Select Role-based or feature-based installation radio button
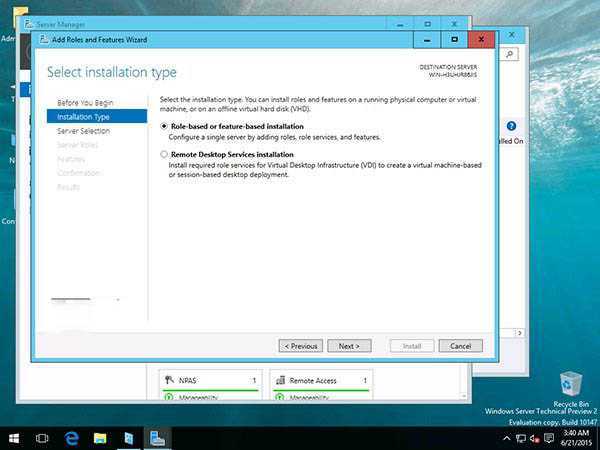Image resolution: width=600 pixels, height=450 pixels. pos(164,126)
